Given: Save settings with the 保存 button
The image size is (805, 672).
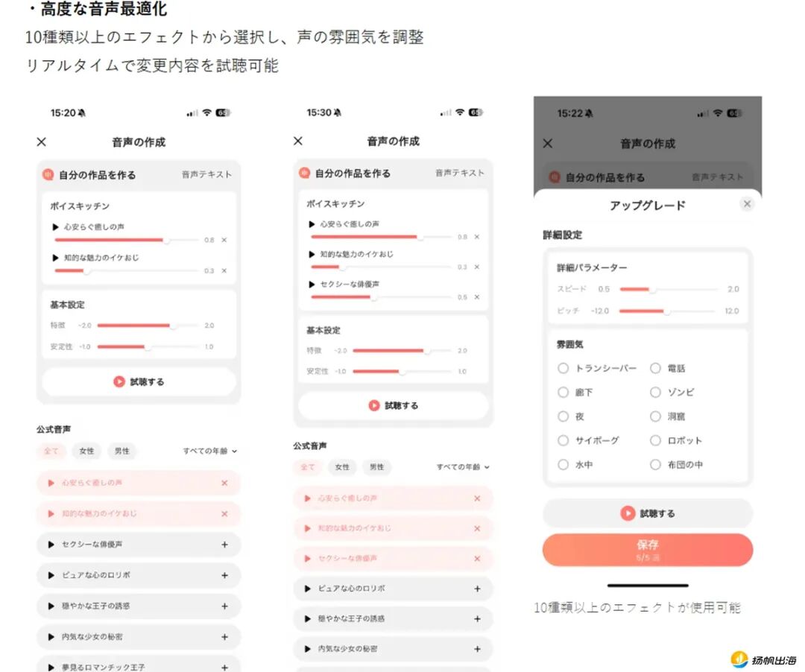Looking at the screenshot, I should click(648, 550).
